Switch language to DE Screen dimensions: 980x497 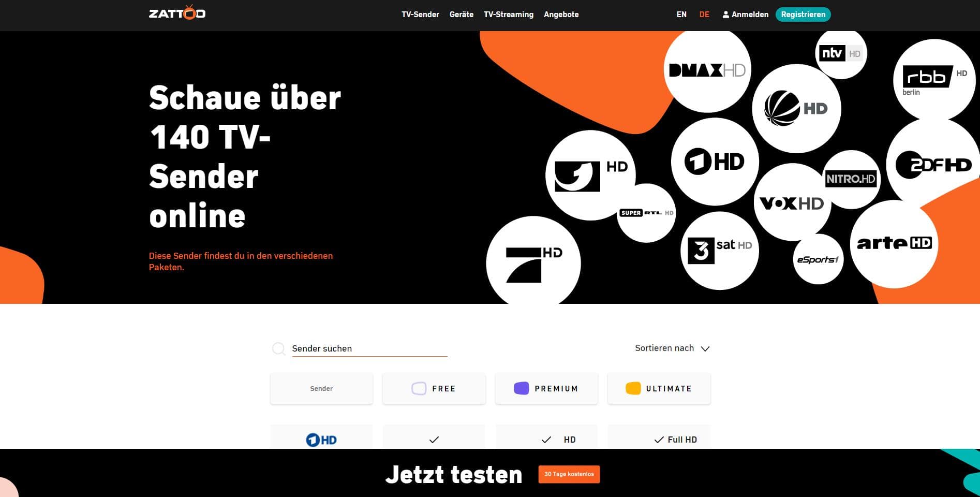coord(704,14)
